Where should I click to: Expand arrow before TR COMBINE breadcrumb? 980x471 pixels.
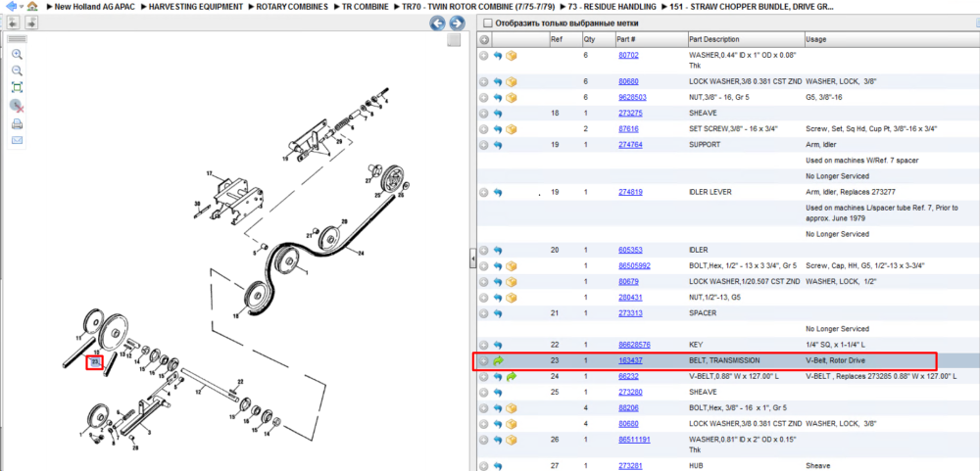coord(336,8)
